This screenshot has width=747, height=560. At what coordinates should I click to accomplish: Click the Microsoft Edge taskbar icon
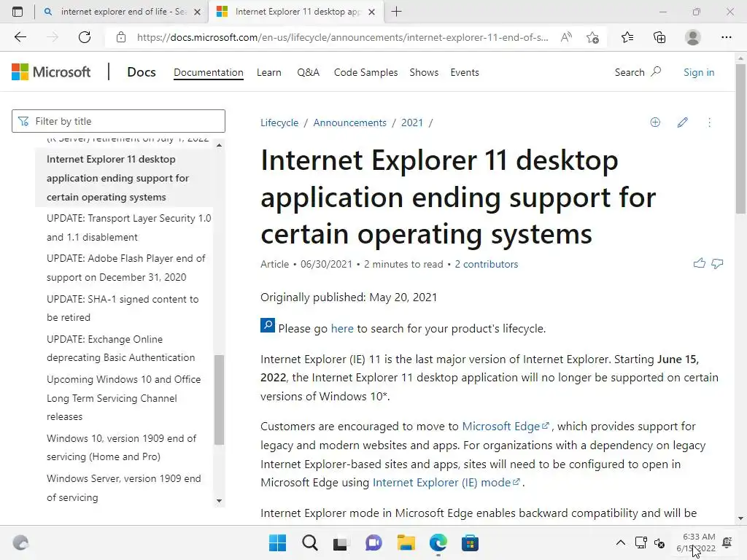[x=438, y=542]
